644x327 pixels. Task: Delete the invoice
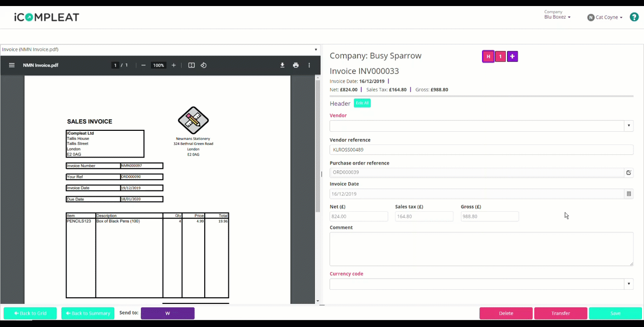(x=506, y=313)
